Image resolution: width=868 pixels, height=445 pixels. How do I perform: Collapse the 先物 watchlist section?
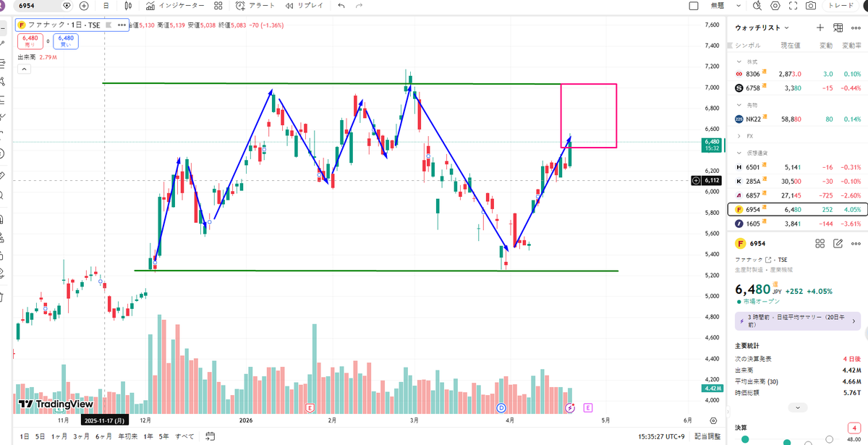coord(739,105)
